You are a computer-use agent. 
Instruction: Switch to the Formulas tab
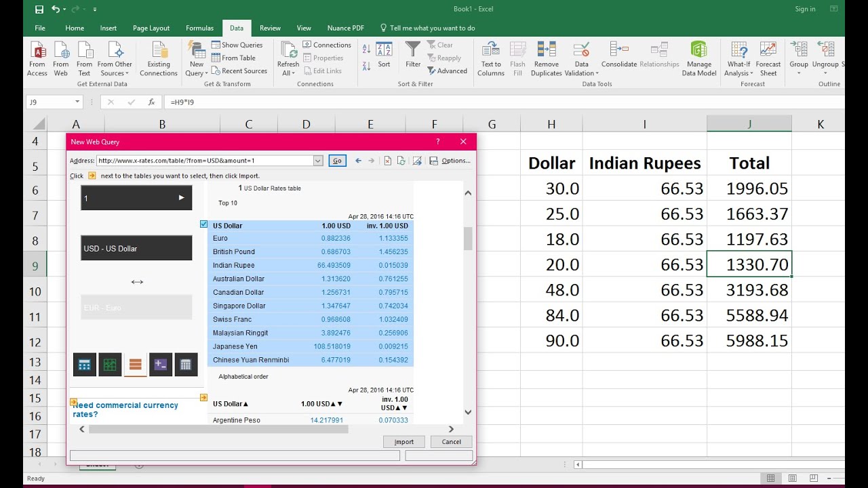pyautogui.click(x=200, y=28)
